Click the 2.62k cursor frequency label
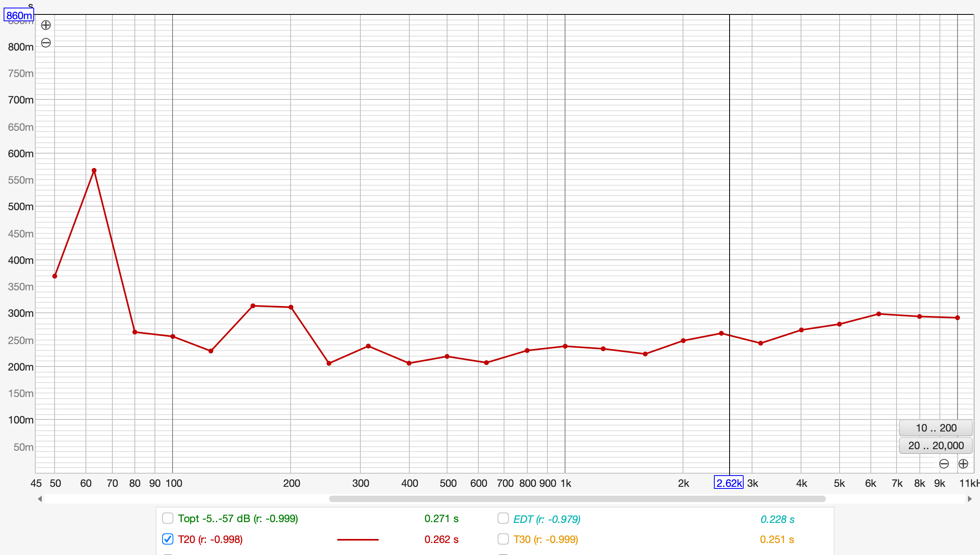This screenshot has height=555, width=980. [728, 483]
